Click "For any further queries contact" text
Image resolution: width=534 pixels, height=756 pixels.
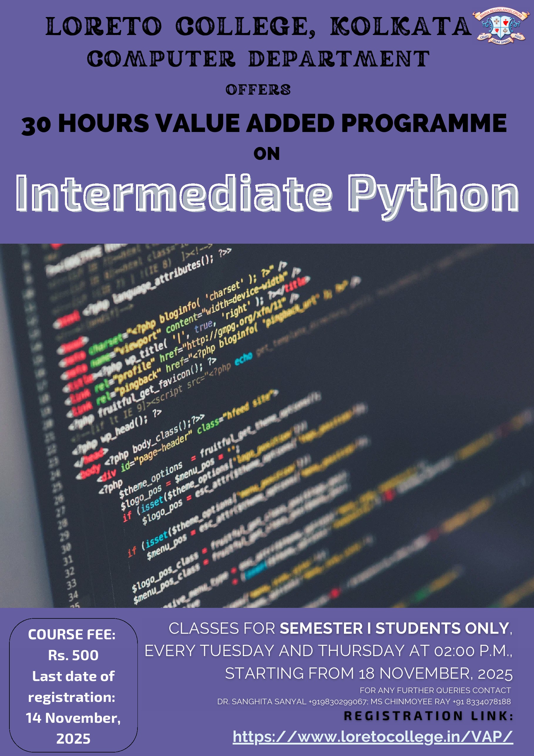435,690
